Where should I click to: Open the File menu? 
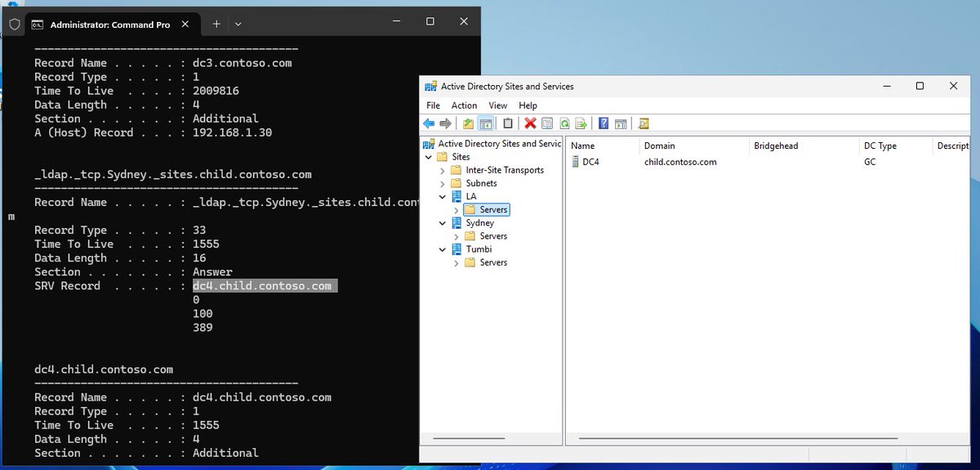point(433,105)
